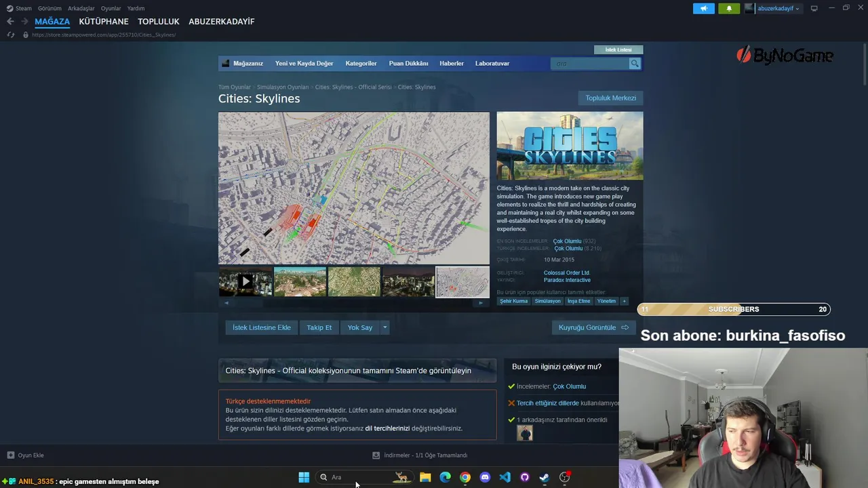Open Puan Dükkânı in store nav

click(408, 63)
